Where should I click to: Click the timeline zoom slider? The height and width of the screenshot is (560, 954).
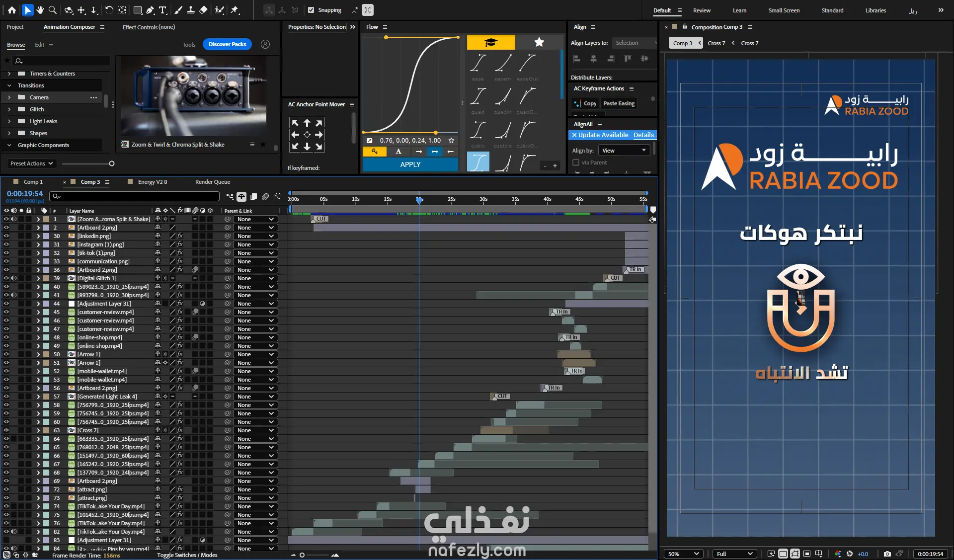pyautogui.click(x=302, y=555)
